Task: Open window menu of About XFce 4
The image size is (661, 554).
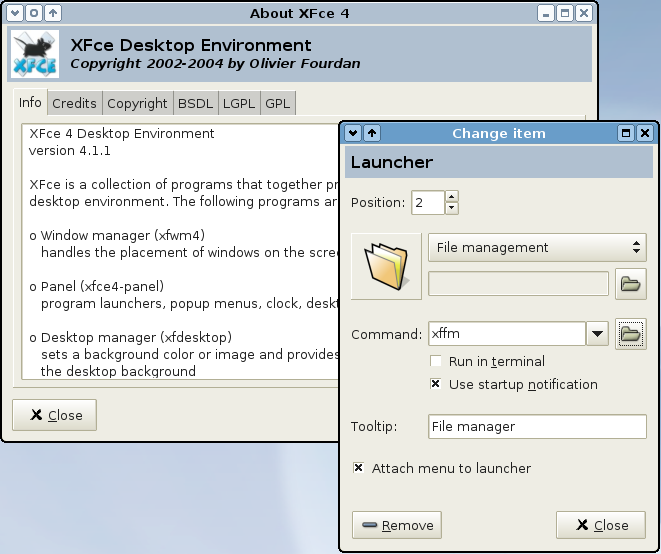Action: 14,13
